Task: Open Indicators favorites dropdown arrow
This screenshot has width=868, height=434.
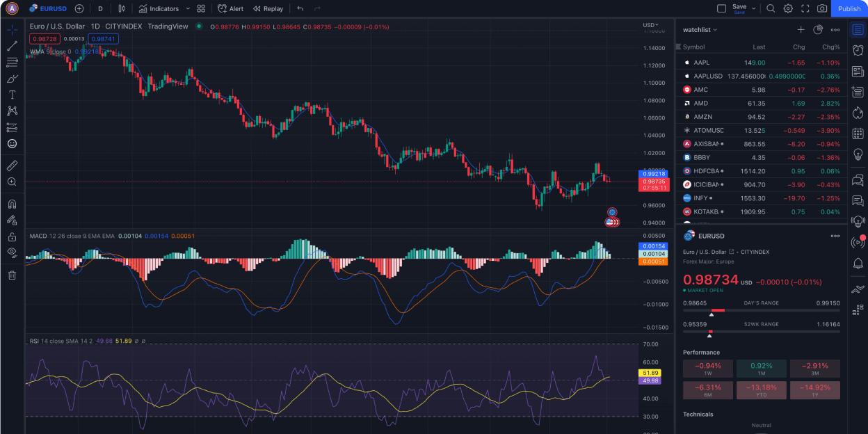Action: coord(188,8)
